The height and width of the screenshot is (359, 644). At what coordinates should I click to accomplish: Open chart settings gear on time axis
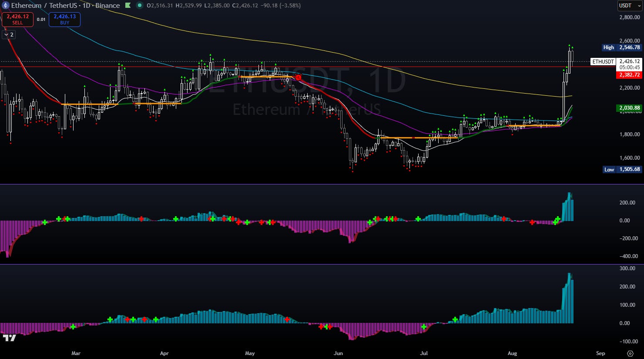click(630, 353)
